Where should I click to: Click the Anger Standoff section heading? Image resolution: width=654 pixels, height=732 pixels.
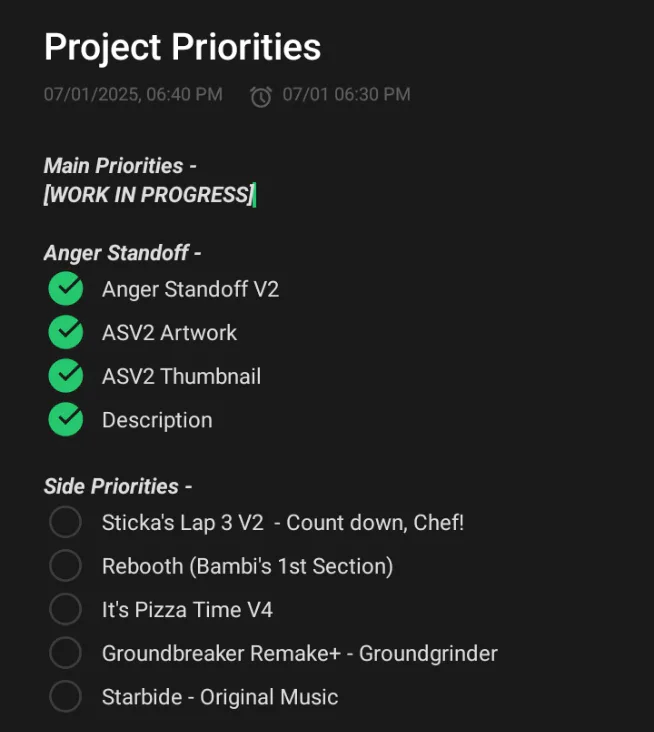pos(122,253)
